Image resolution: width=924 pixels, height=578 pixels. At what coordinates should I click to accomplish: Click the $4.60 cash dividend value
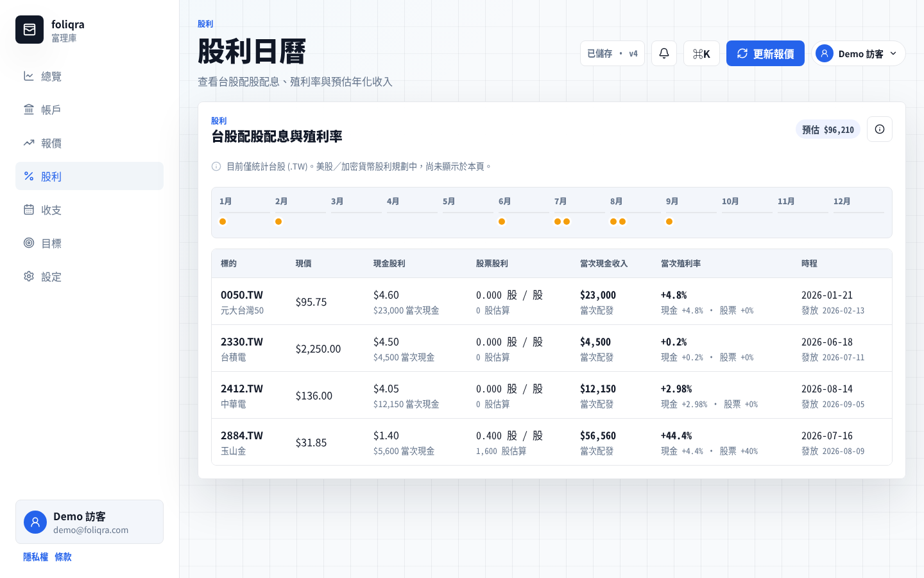tap(386, 295)
